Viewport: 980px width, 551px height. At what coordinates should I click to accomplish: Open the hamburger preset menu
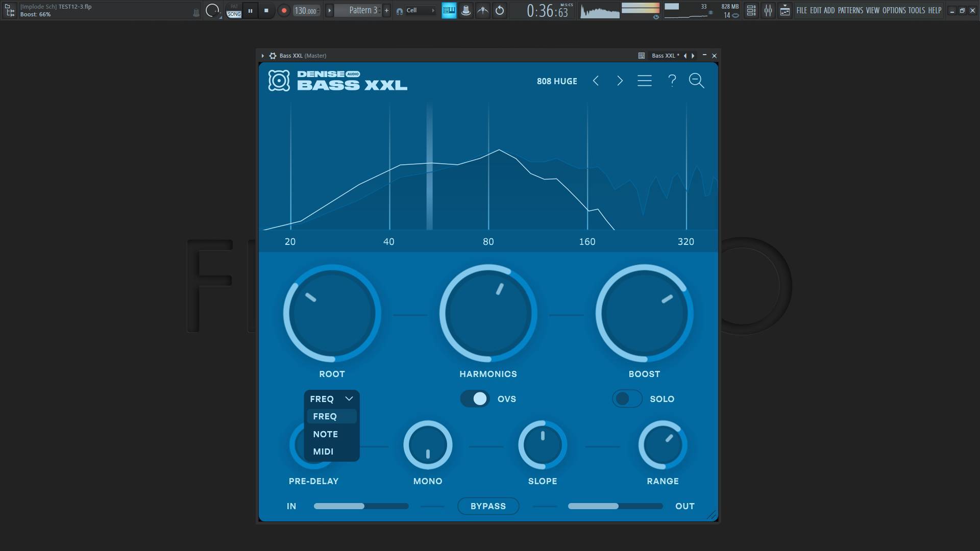[x=645, y=81]
